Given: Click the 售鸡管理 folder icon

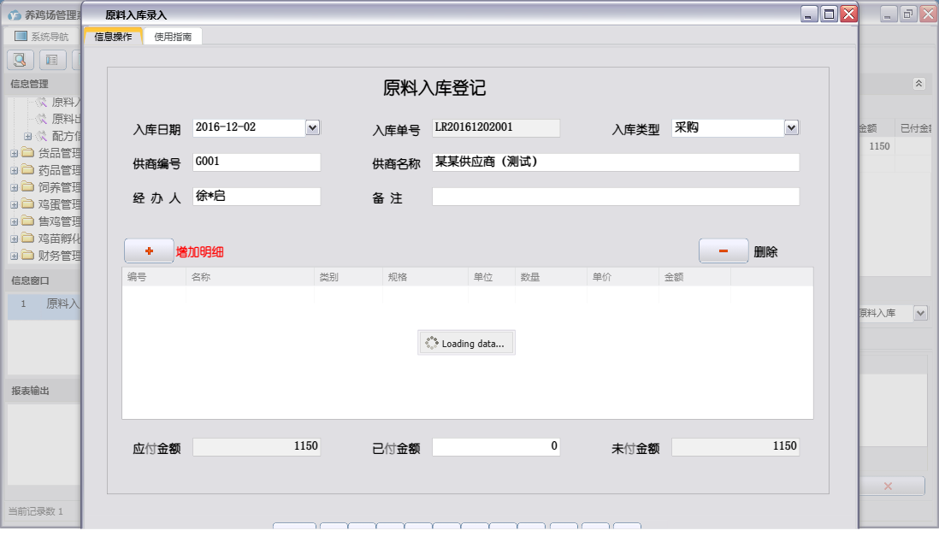Looking at the screenshot, I should pos(28,221).
